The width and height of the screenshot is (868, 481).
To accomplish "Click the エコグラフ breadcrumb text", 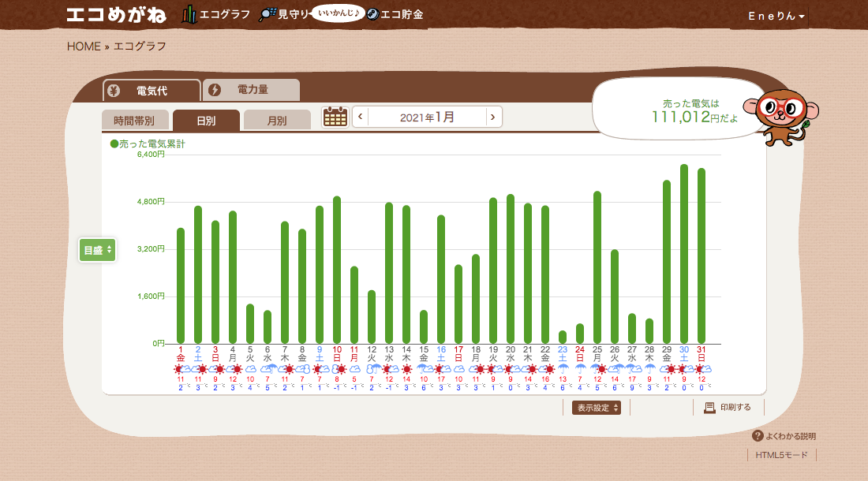I will (140, 47).
